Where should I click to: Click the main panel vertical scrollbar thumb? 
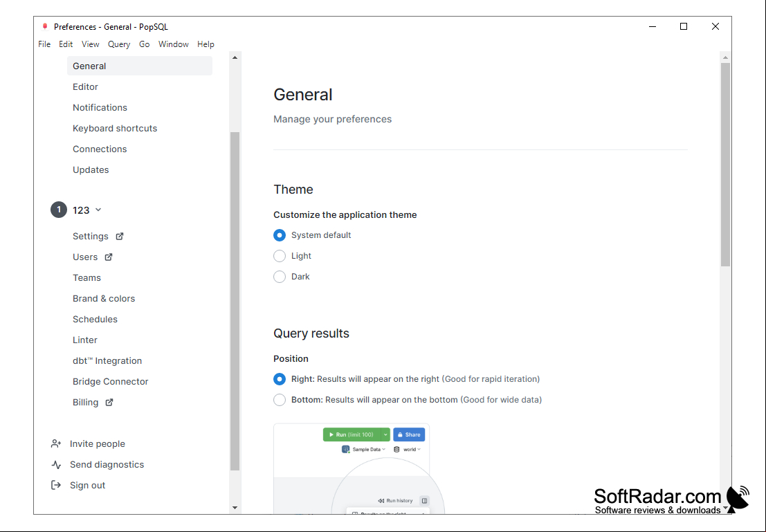725,164
